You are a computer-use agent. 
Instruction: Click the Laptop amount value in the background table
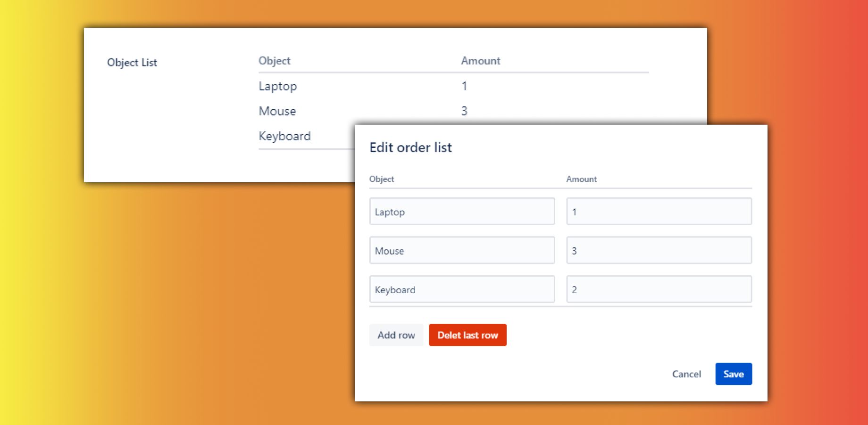click(x=464, y=86)
